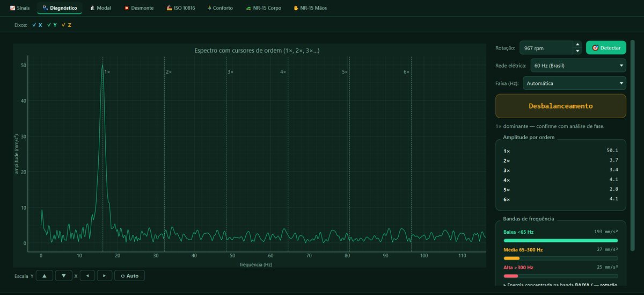This screenshot has height=295, width=644.
Task: Open the Conforto tab
Action: [221, 8]
